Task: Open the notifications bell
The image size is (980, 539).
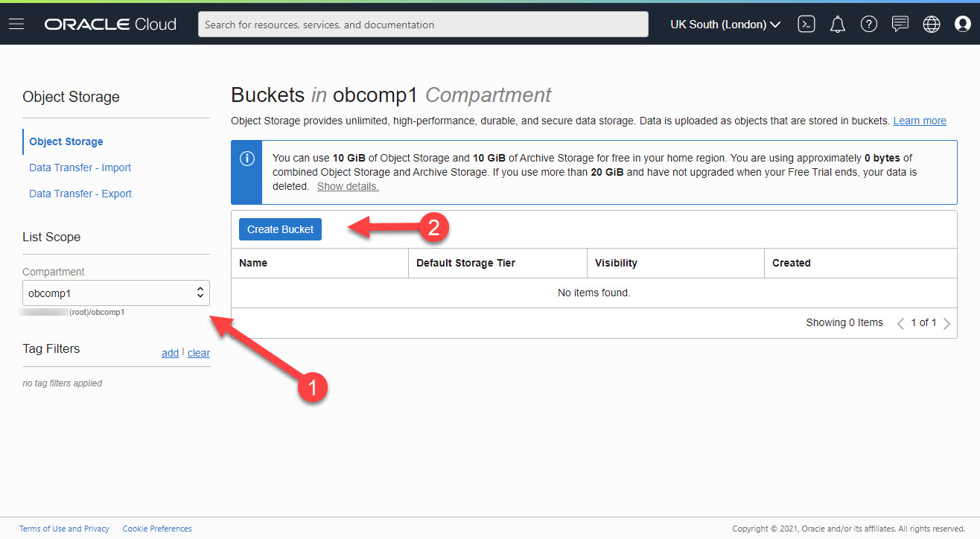Action: coord(838,25)
